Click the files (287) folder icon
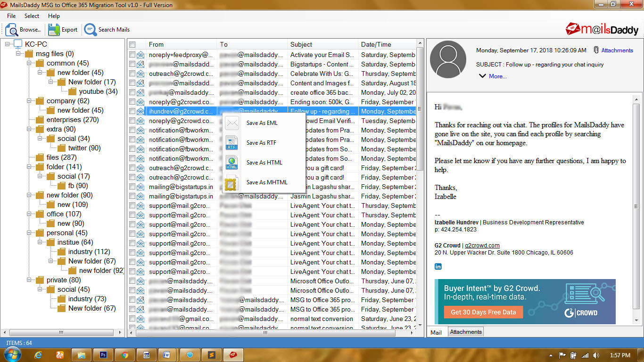Image resolution: width=644 pixels, height=362 pixels. tap(40, 157)
